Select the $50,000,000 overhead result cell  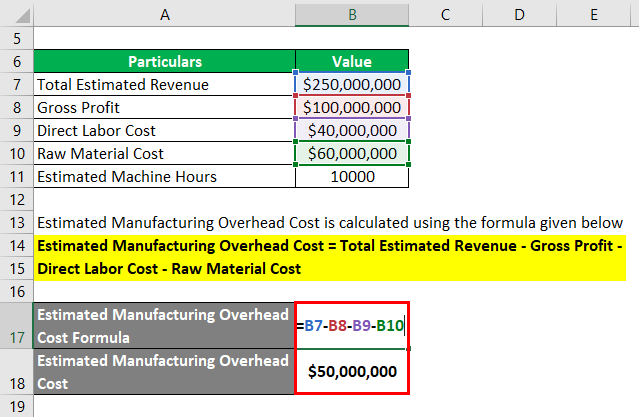[352, 371]
